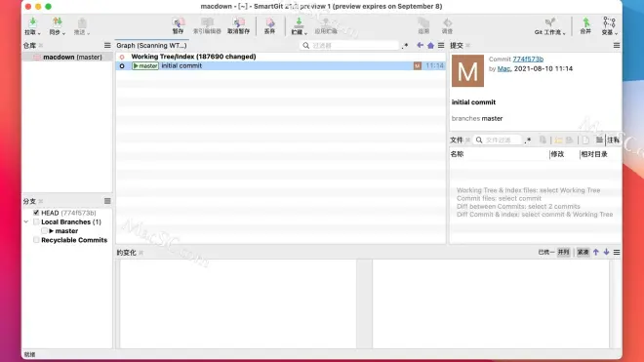
Task: Open commit hash link 774f573b
Action: [x=528, y=60]
